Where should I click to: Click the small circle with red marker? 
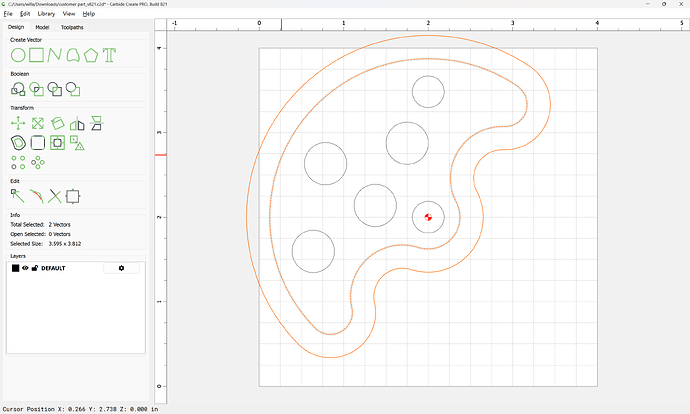coord(428,216)
